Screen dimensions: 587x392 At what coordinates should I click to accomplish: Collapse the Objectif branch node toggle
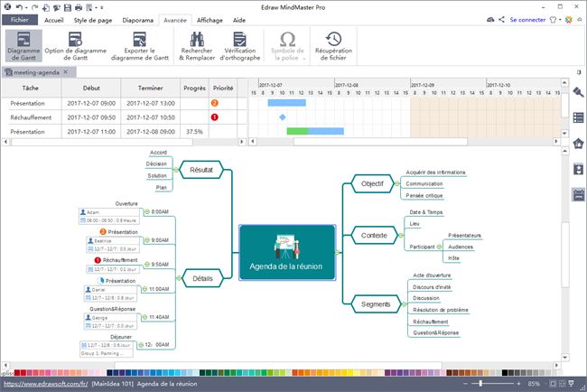(x=396, y=184)
